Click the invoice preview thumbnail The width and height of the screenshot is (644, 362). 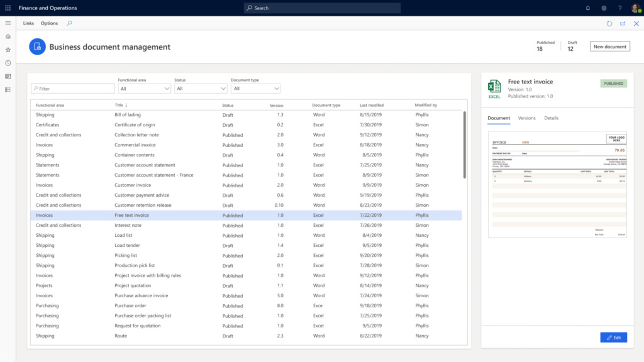coord(558,185)
